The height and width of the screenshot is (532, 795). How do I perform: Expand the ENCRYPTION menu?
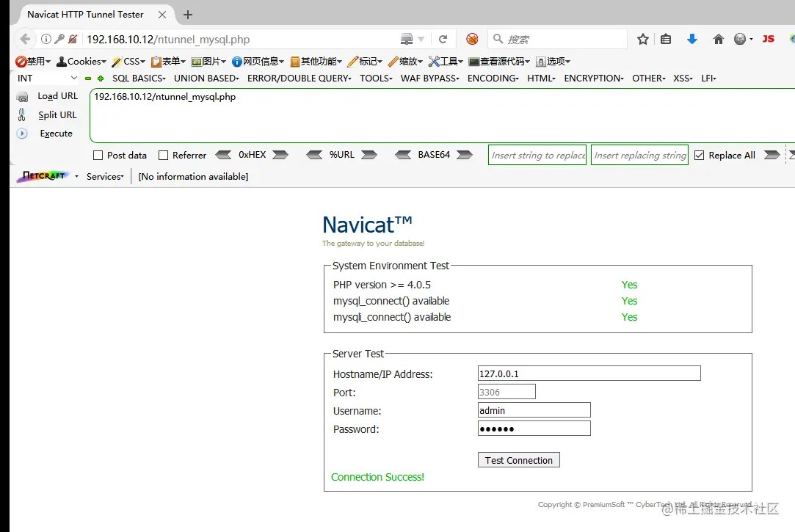(594, 79)
